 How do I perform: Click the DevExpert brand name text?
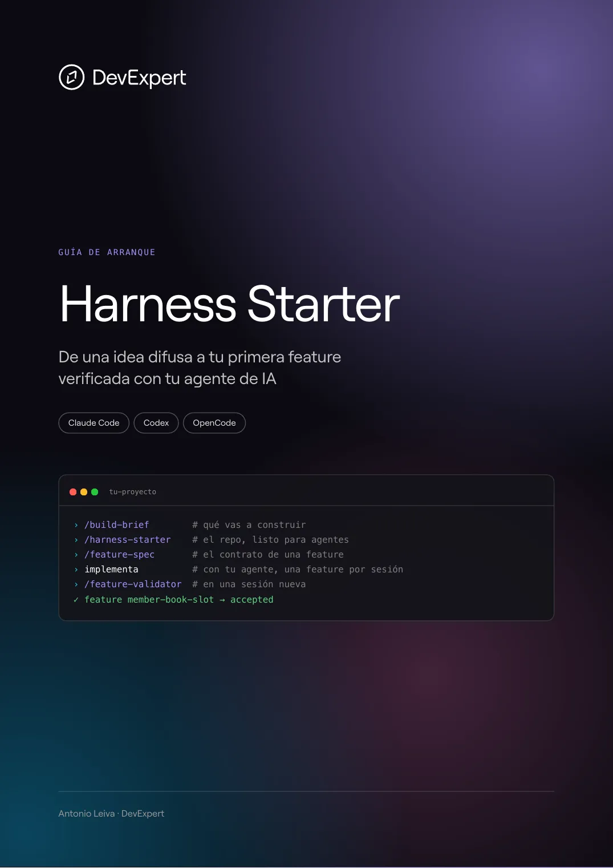(139, 78)
